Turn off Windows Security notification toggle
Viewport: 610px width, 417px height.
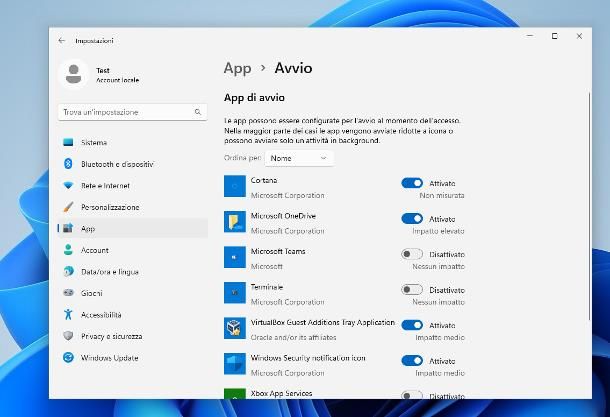coord(412,361)
